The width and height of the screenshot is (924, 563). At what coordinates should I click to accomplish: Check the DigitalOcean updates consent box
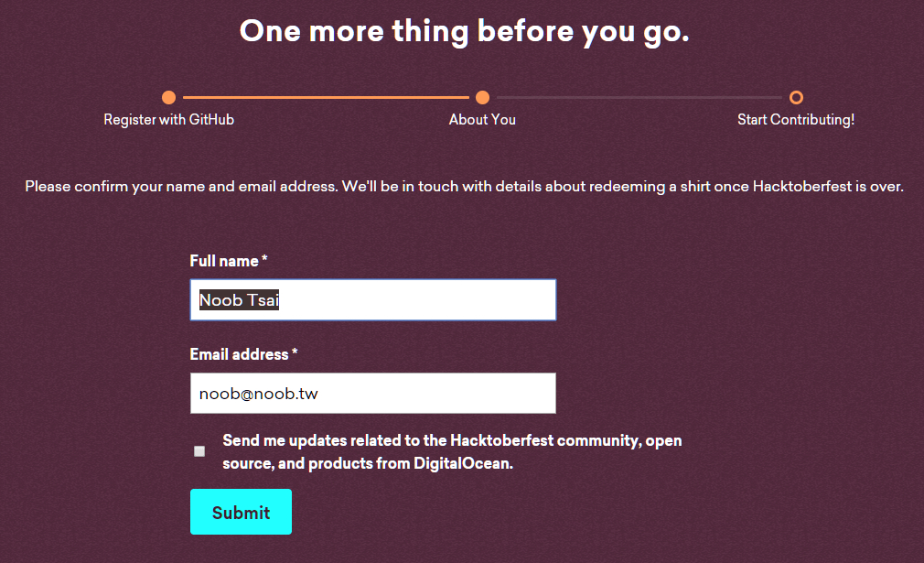coord(199,450)
